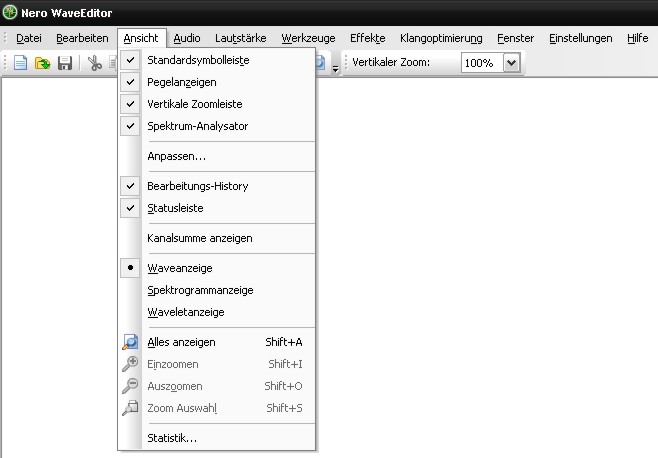Open the Lautstärke menu
The image size is (658, 458).
click(x=241, y=38)
